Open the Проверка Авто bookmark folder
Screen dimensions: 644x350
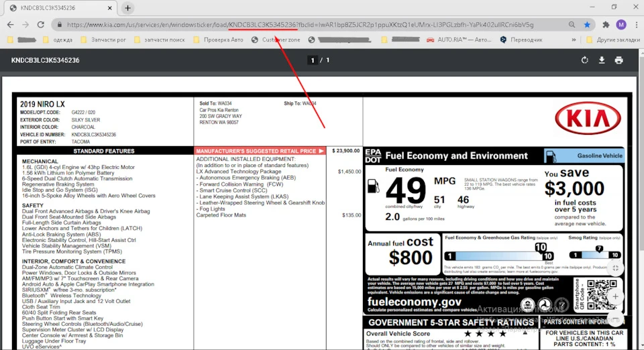pos(219,40)
